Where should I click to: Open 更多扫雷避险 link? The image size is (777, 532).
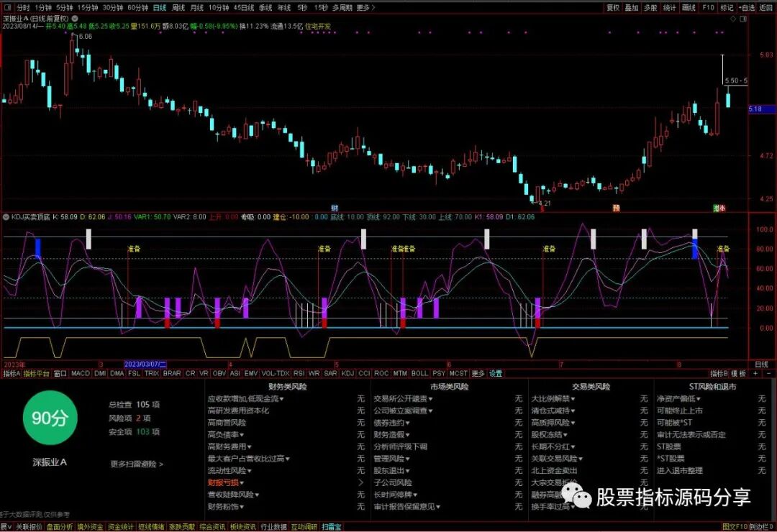click(137, 464)
